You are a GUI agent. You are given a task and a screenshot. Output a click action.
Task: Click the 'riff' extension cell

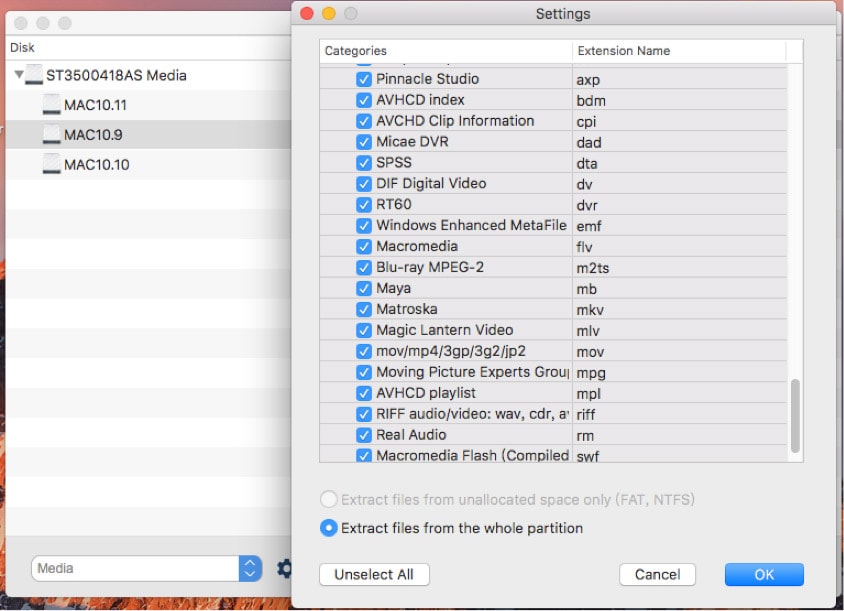pyautogui.click(x=679, y=414)
